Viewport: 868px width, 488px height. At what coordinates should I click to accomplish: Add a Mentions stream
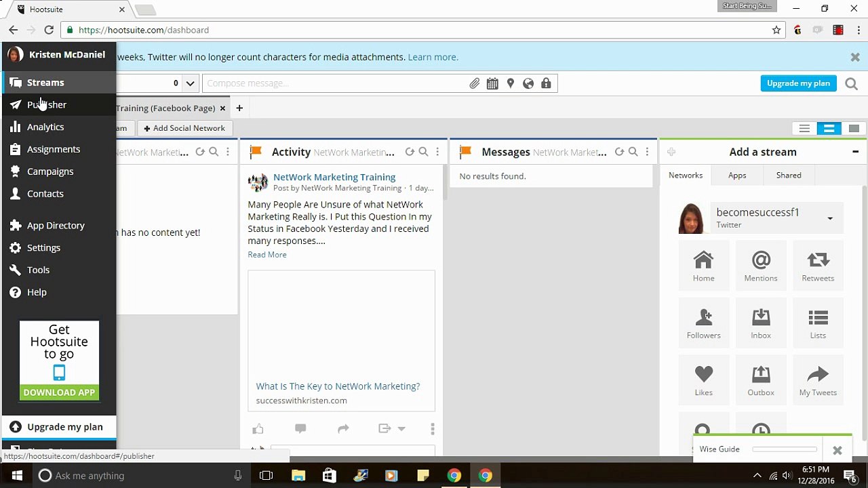[x=761, y=266]
